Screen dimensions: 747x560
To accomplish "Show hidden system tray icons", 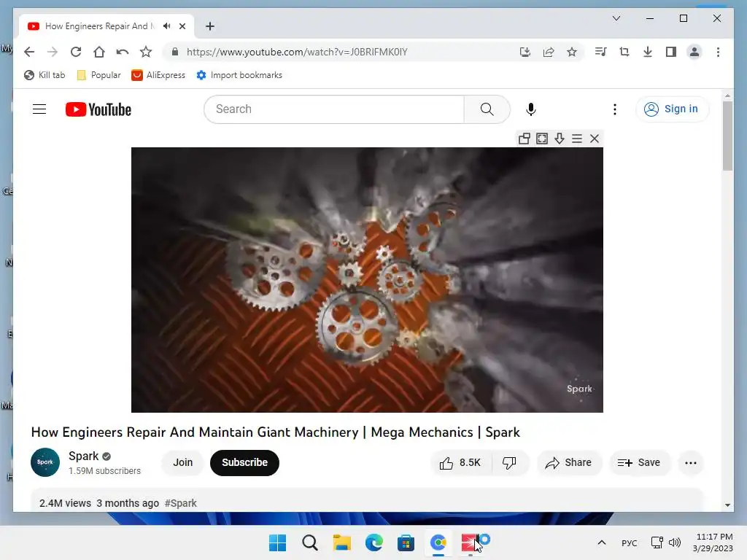I will tap(602, 542).
